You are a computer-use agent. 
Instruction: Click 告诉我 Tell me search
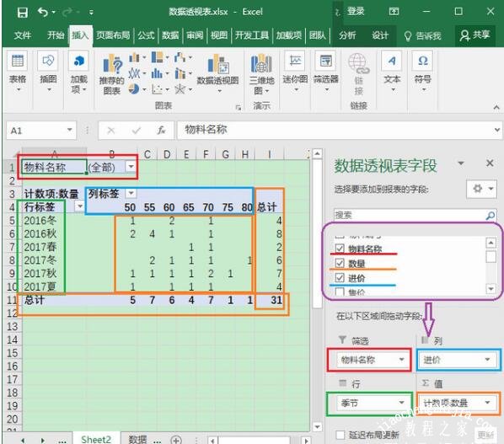click(423, 35)
